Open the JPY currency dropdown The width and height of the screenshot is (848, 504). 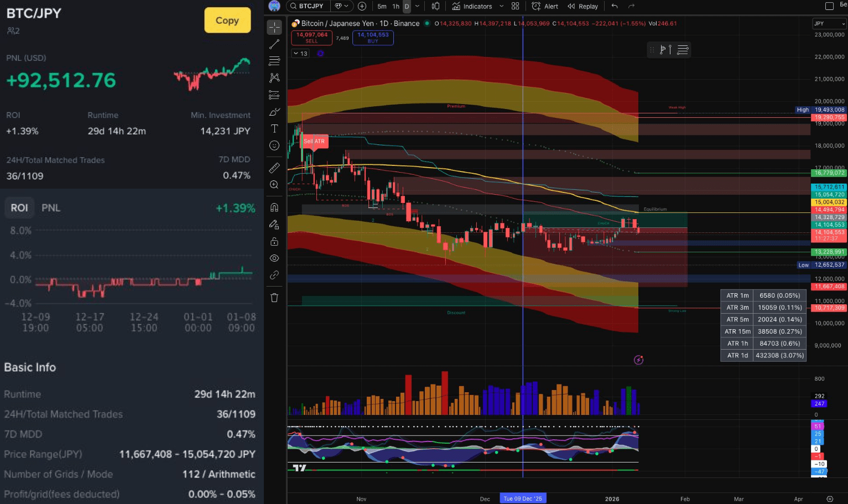click(829, 24)
